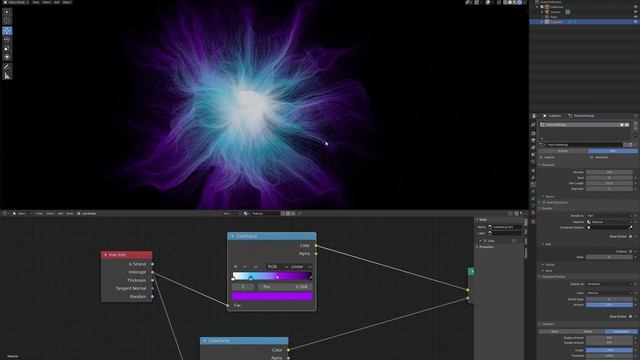Toggle Use Nodes checkbox in node editor header

coord(79,213)
